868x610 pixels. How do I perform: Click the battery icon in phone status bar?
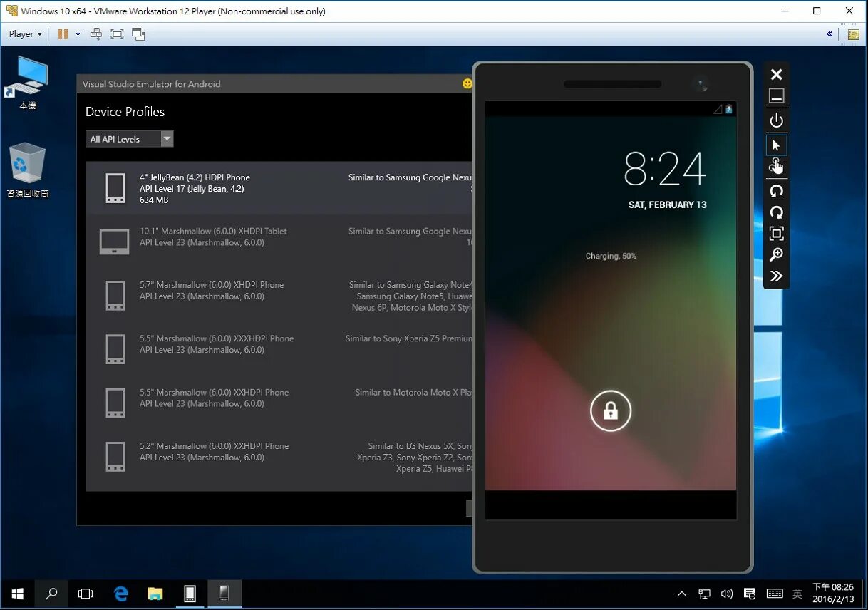click(x=728, y=109)
